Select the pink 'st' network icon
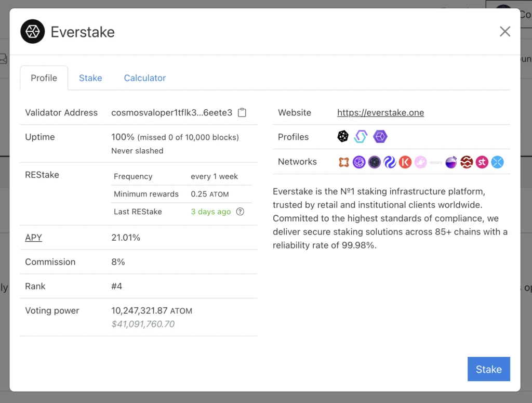Screen dimensions: 532x403 (x=482, y=162)
